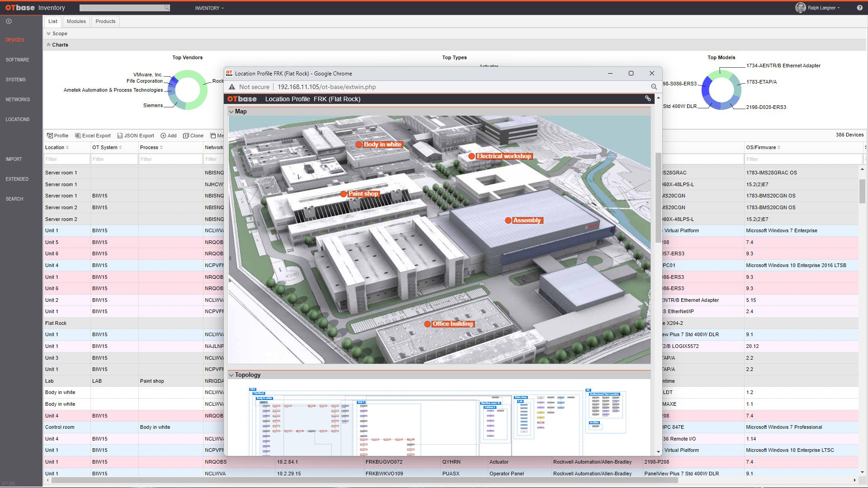This screenshot has height=488, width=868.
Task: Click the OTbase logo in the top bar
Action: pyautogui.click(x=20, y=8)
